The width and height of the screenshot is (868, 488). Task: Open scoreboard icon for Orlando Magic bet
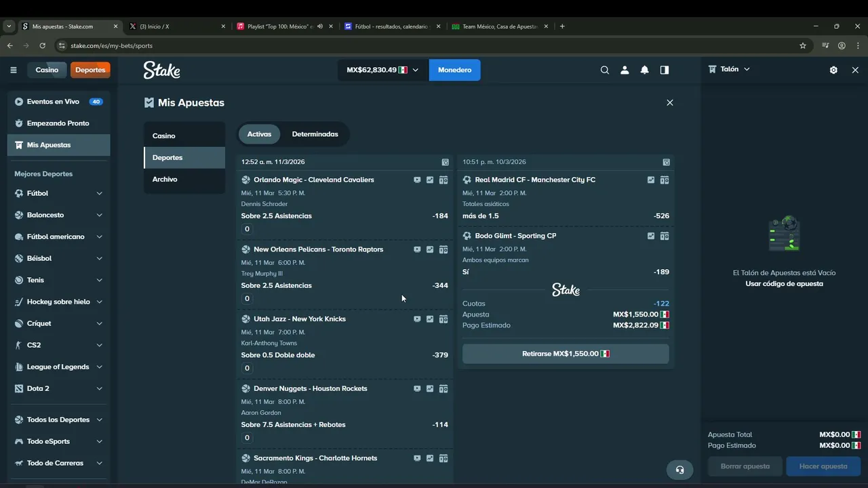(443, 180)
